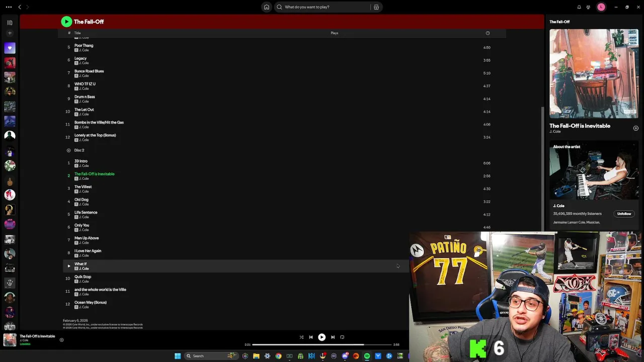Open the J. Cole link below the panel song title
Screen dimensions: 644x362
[555, 132]
